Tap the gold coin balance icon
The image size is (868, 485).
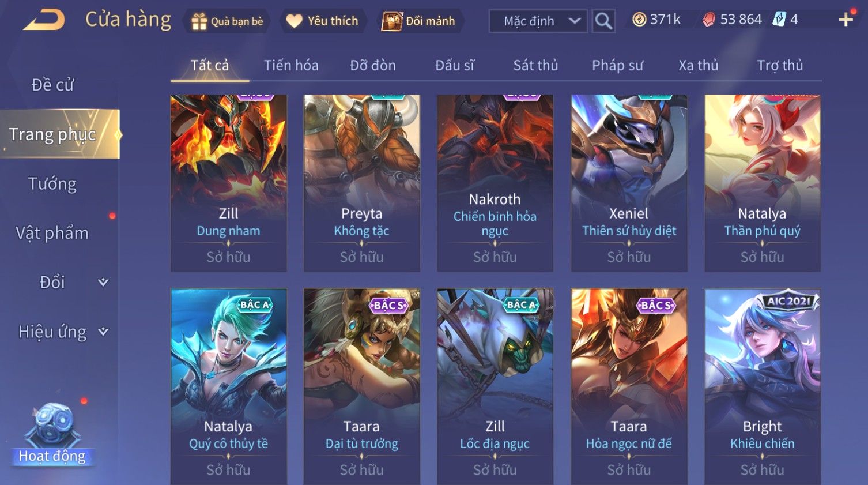point(639,20)
